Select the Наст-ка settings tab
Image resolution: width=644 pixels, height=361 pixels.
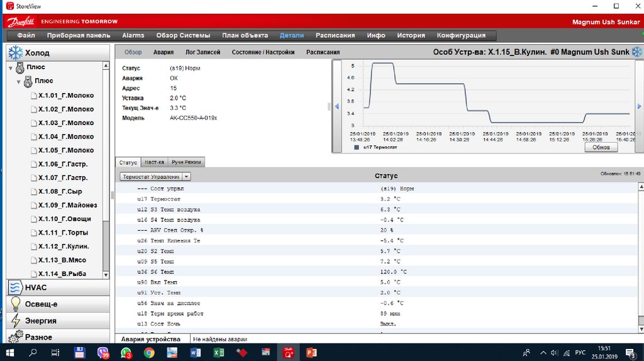click(155, 162)
